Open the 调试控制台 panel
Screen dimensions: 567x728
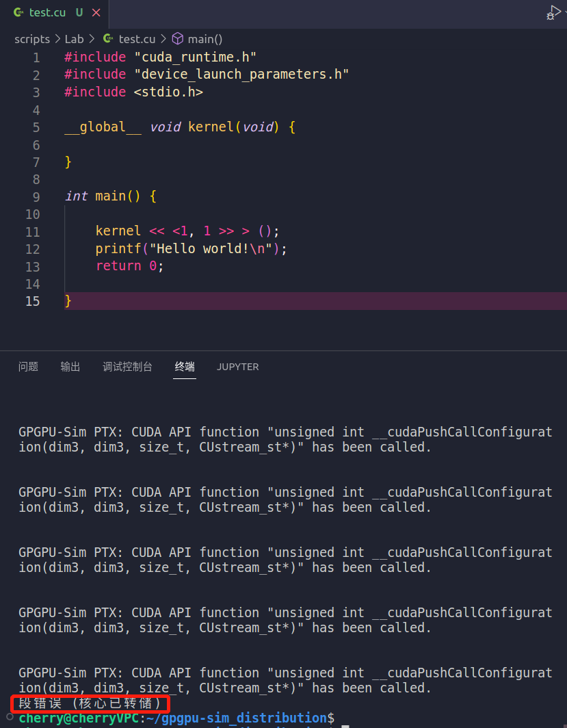click(x=127, y=367)
